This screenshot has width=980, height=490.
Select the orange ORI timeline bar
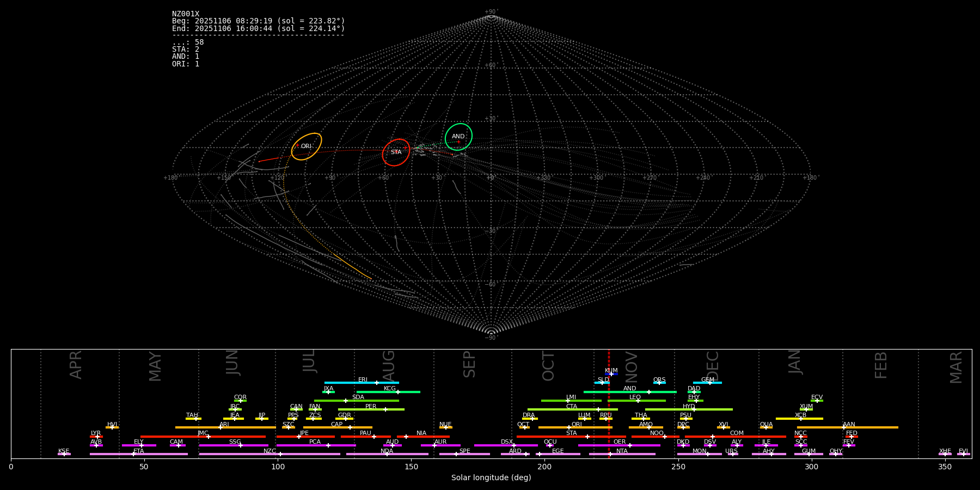pyautogui.click(x=575, y=427)
